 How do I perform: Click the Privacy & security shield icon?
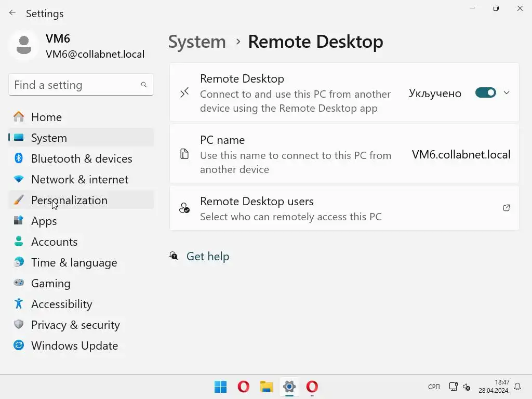pyautogui.click(x=19, y=324)
